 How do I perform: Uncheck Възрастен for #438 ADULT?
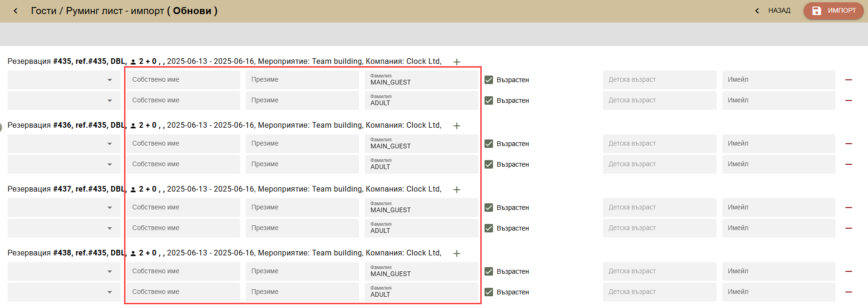pyautogui.click(x=489, y=292)
